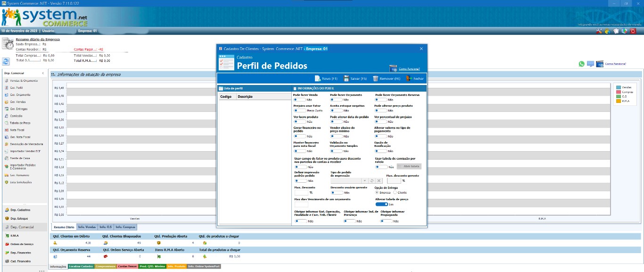Switch to Info. Vendas tab
The height and width of the screenshot is (272, 644).
coord(87,227)
